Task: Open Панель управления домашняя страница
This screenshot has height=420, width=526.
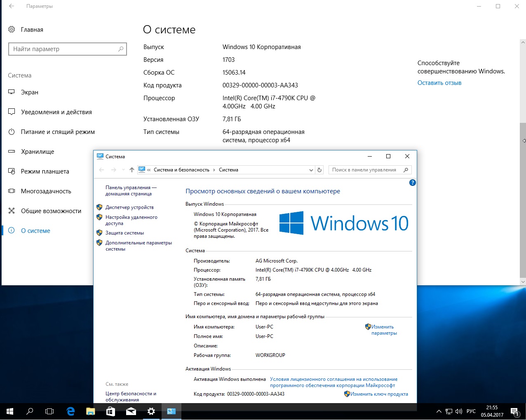Action: point(131,190)
